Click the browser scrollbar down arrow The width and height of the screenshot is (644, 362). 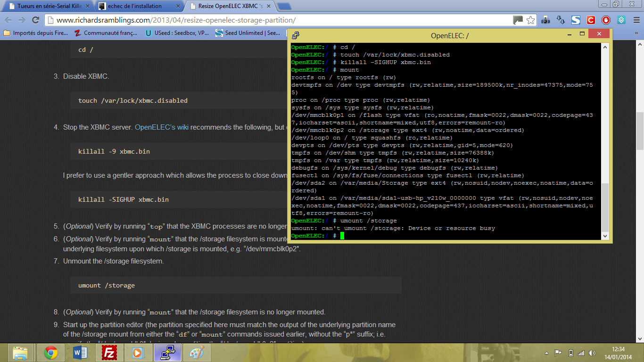[640, 338]
